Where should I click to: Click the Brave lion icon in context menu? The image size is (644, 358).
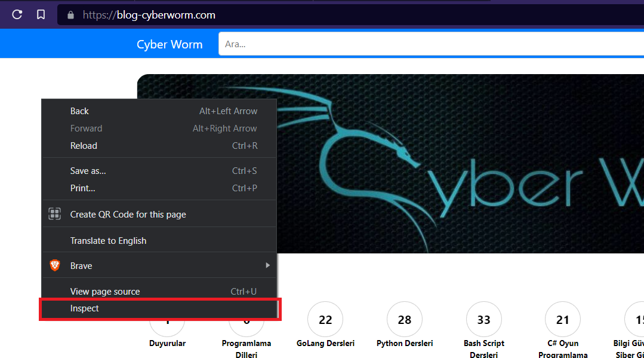click(x=54, y=265)
